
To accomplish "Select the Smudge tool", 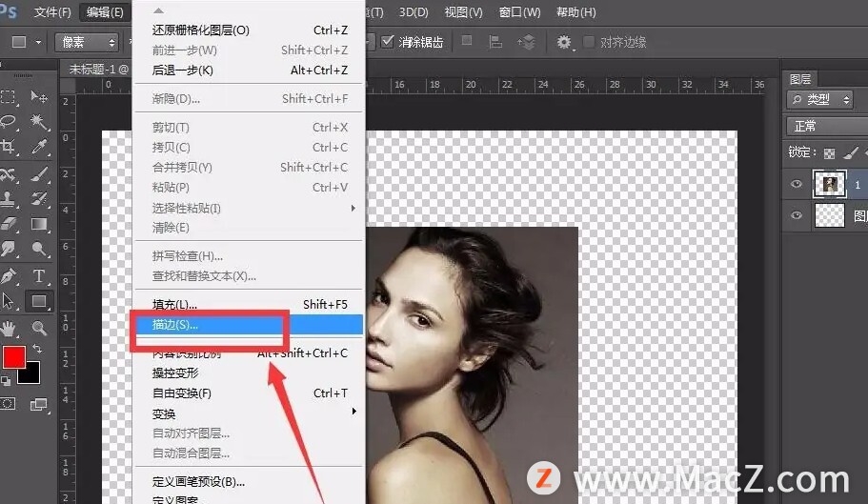I will [8, 249].
